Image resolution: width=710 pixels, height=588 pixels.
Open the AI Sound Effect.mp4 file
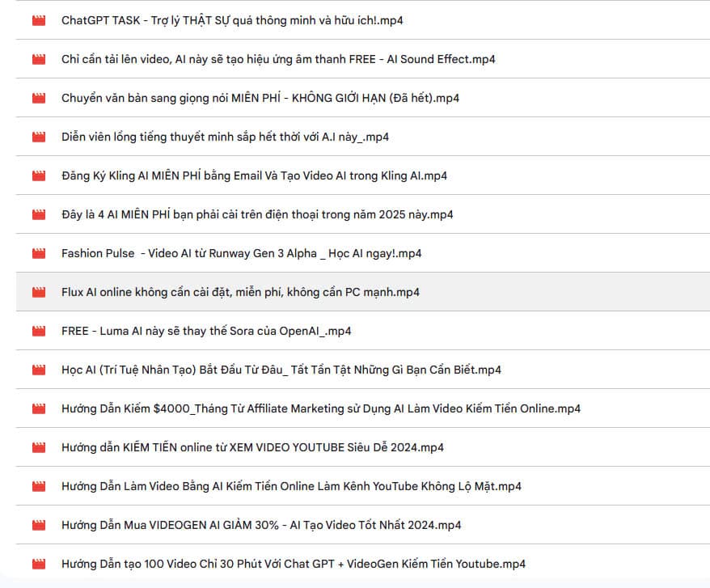pos(278,59)
